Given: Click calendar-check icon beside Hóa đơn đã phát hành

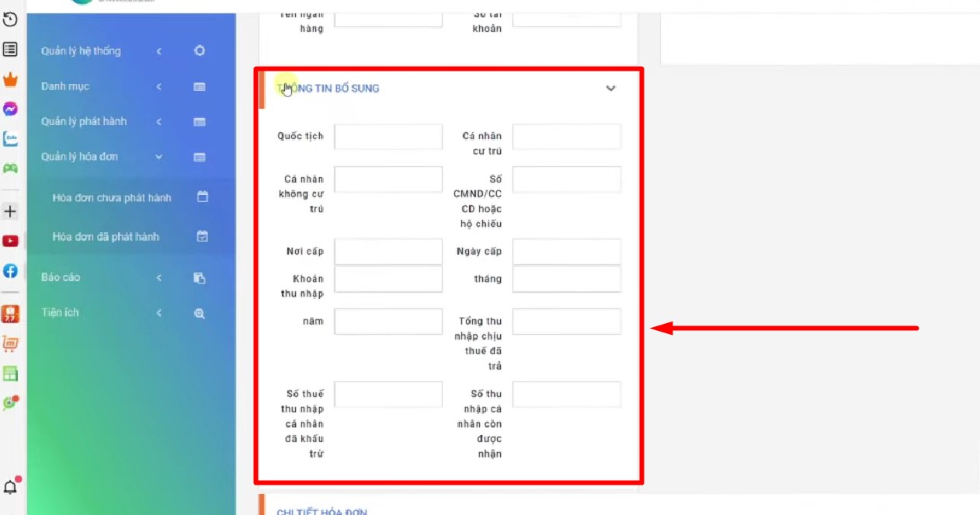Looking at the screenshot, I should (203, 236).
